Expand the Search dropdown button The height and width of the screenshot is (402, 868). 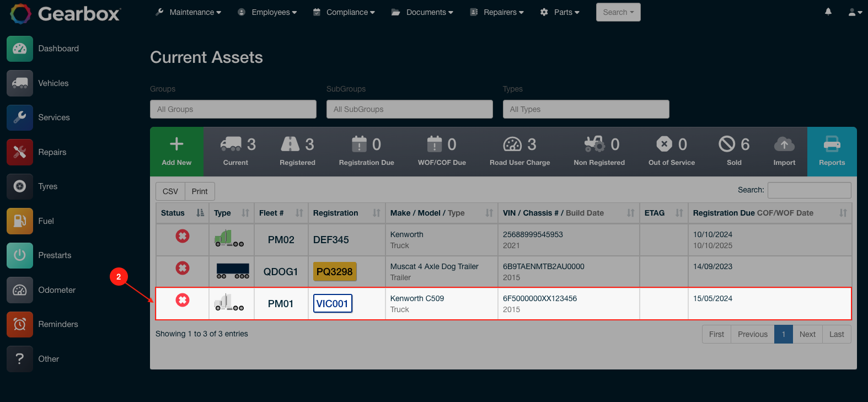pos(618,12)
